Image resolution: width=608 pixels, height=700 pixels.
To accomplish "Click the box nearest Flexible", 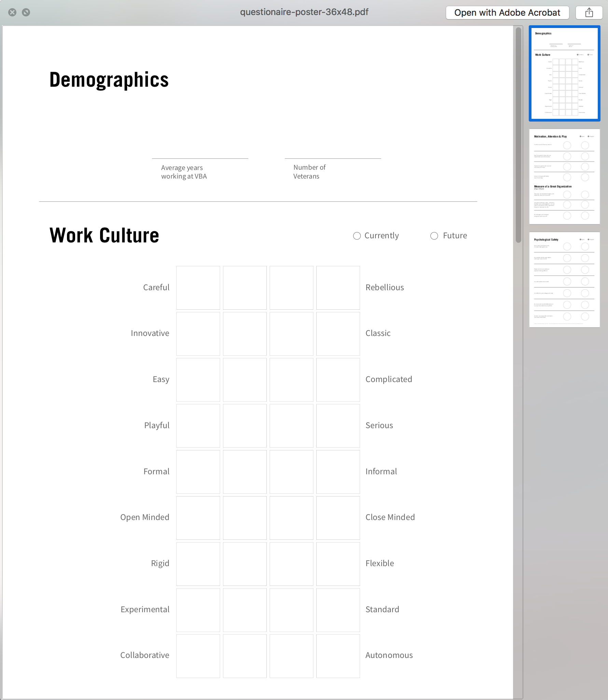I will 338,564.
